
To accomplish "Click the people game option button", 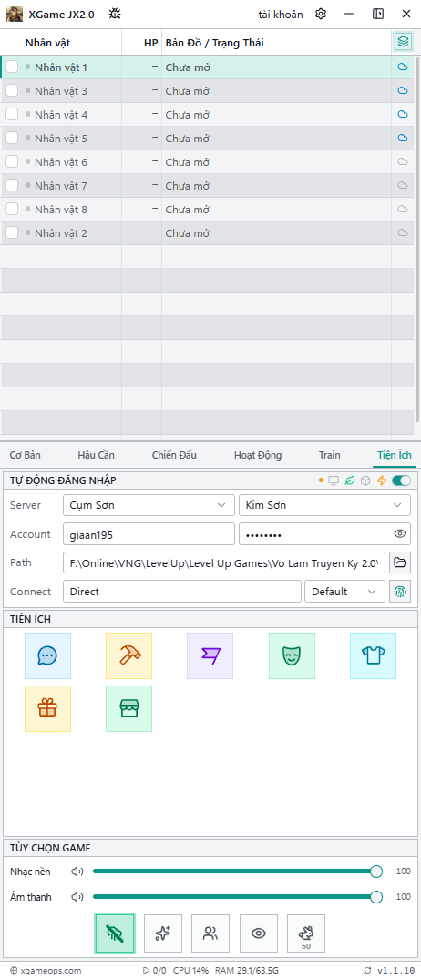I will [x=210, y=934].
